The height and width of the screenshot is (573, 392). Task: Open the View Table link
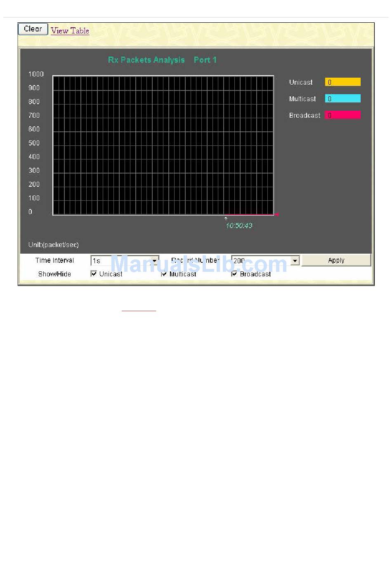point(70,31)
